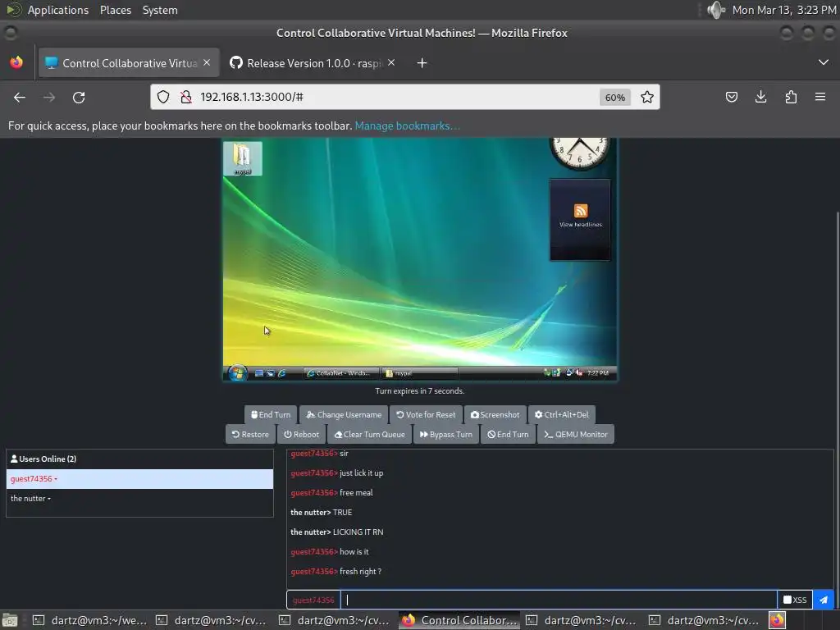Switch to the dartz@vm3:~/we... terminal window
Viewport: 840px width, 630px height.
point(90,620)
